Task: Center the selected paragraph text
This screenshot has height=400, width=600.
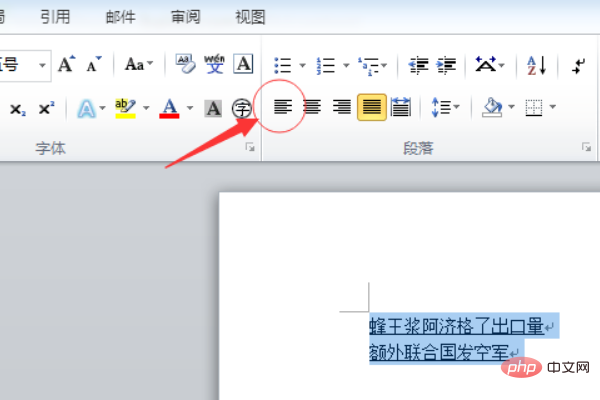Action: (312, 107)
